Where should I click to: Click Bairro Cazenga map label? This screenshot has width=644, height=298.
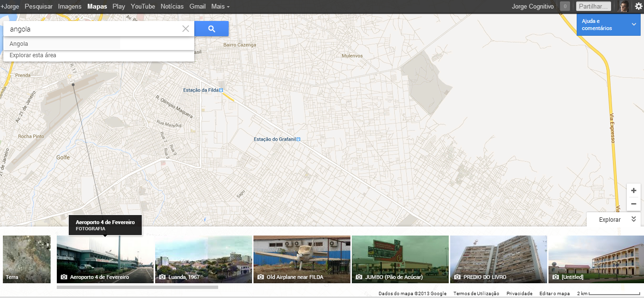[240, 45]
